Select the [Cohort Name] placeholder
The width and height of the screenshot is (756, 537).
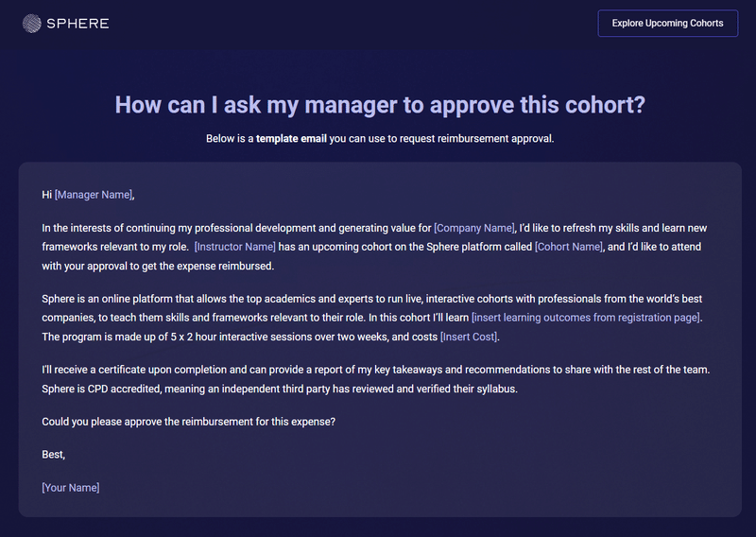point(569,247)
